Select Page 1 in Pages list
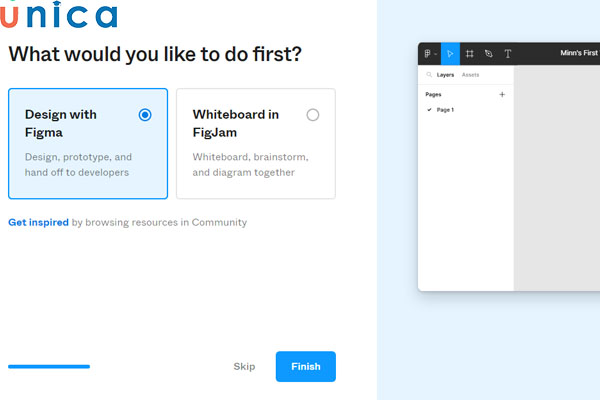The height and width of the screenshot is (400, 600). click(x=445, y=110)
